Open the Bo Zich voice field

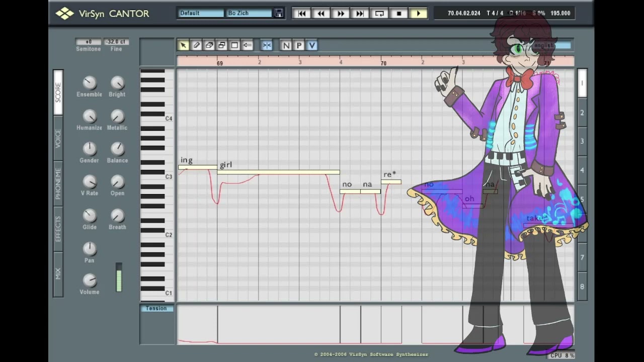249,13
